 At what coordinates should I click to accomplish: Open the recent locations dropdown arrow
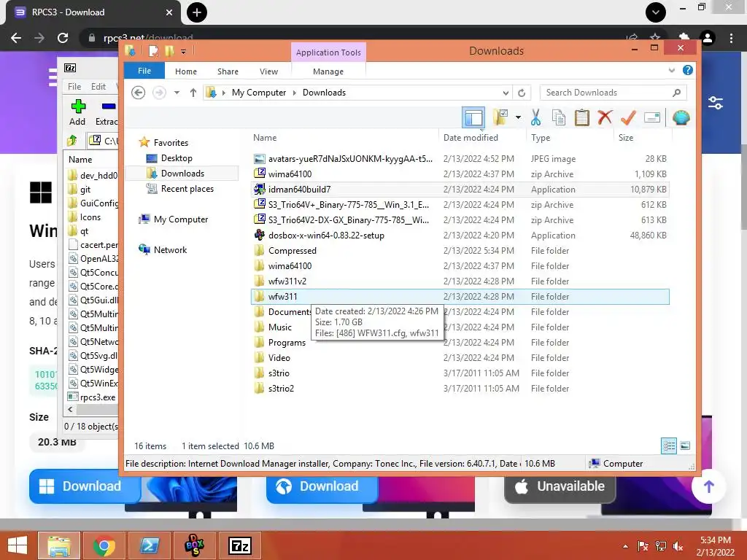tap(177, 93)
